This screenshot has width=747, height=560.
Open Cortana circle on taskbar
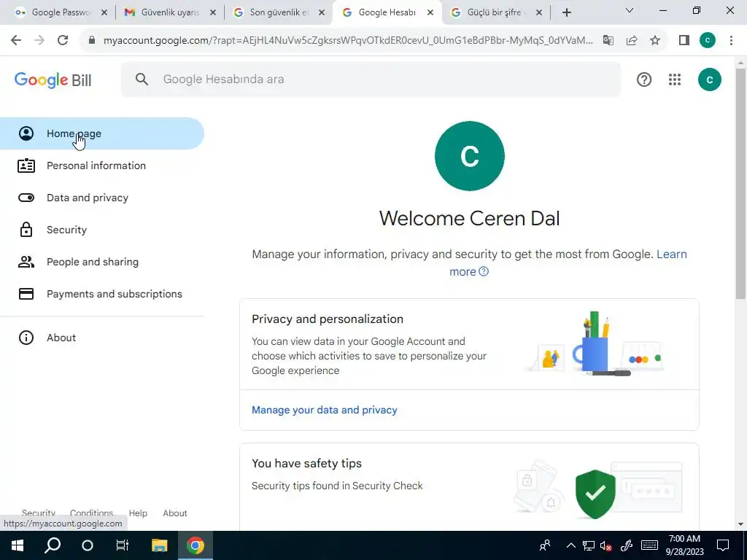click(88, 545)
